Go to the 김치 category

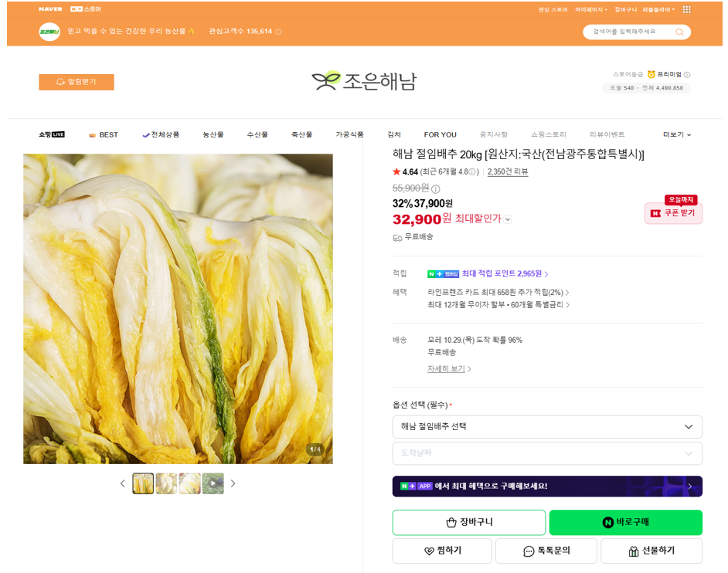click(394, 134)
